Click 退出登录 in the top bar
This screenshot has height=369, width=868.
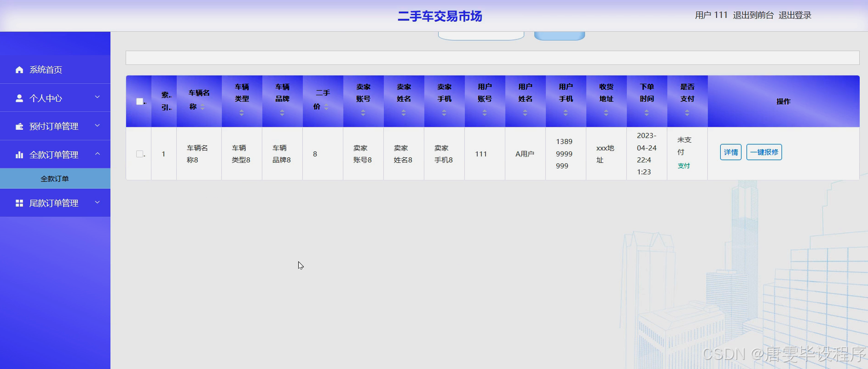pyautogui.click(x=795, y=15)
